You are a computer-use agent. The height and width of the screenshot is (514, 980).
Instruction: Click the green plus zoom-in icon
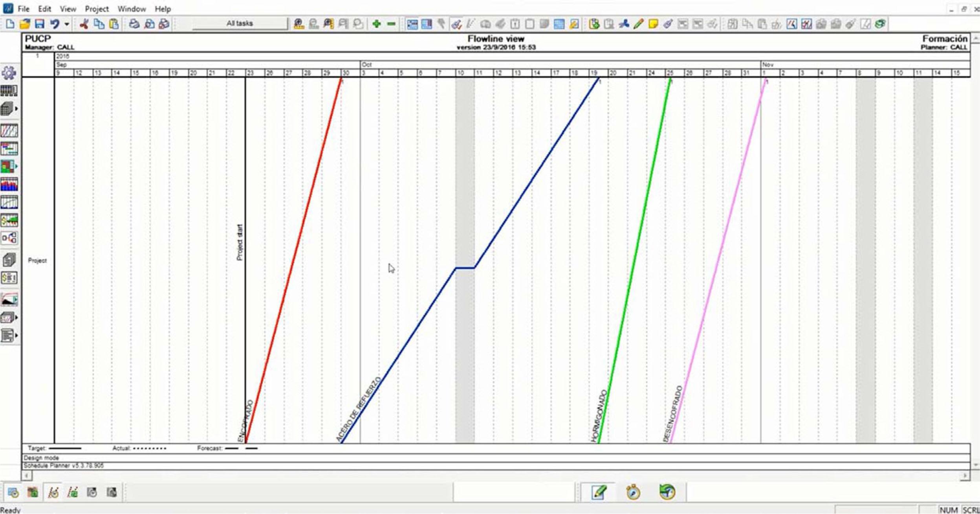(x=376, y=24)
